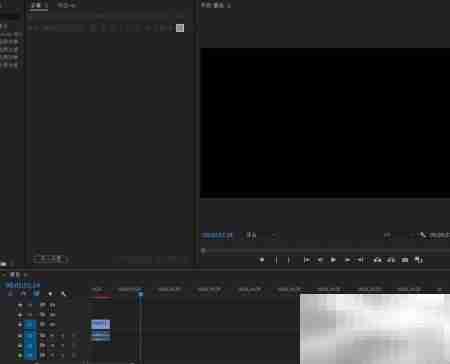Viewport: 450px width, 364px height.
Task: Jump to the In point
Action: pos(307,260)
